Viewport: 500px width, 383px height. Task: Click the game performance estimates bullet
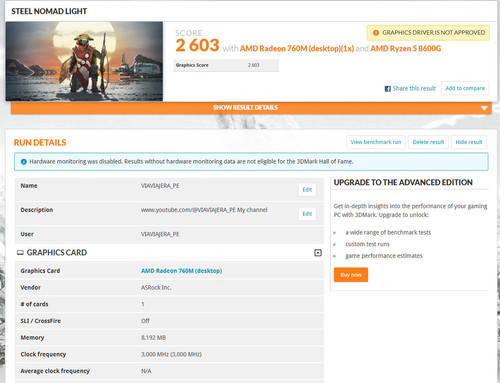(x=384, y=256)
